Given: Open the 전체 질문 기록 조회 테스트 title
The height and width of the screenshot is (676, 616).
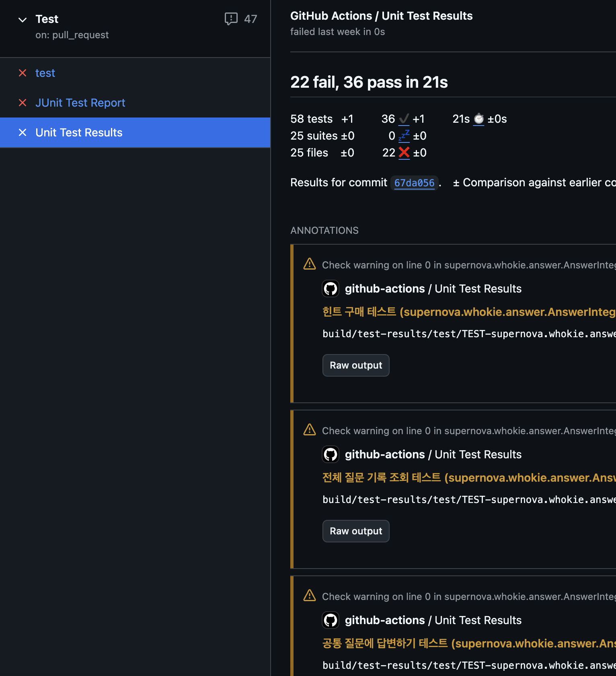Looking at the screenshot, I should [x=469, y=478].
